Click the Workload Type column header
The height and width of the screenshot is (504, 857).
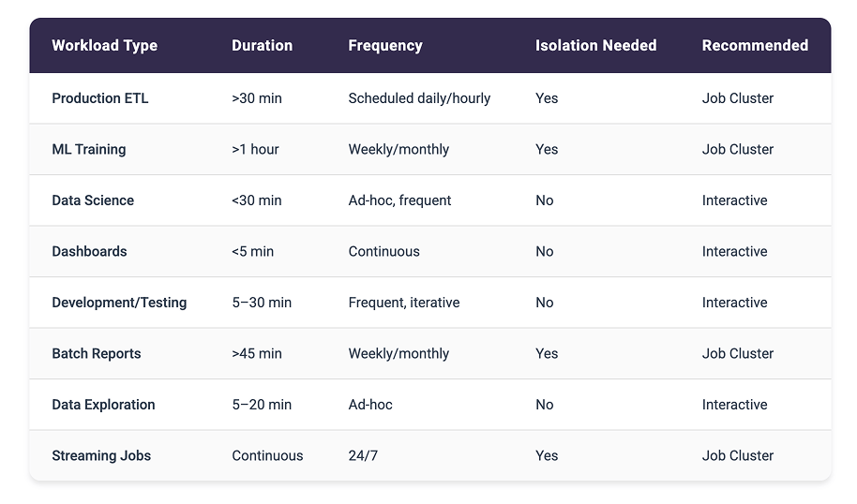pos(104,45)
